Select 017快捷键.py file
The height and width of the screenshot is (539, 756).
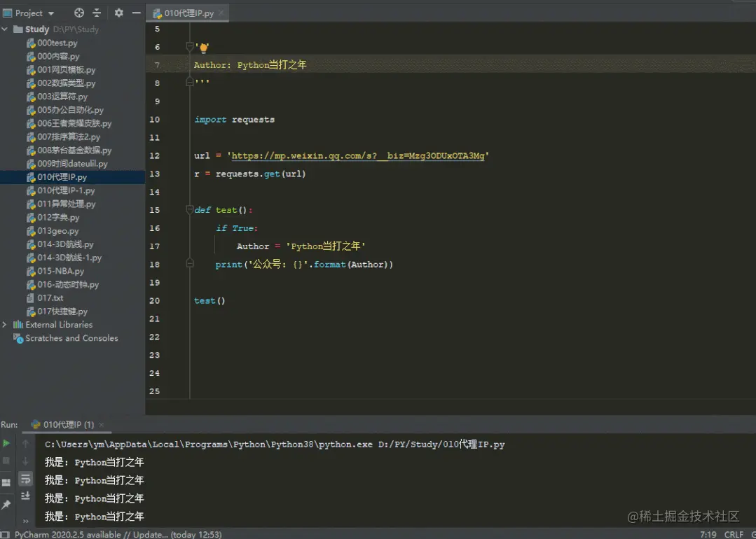62,311
